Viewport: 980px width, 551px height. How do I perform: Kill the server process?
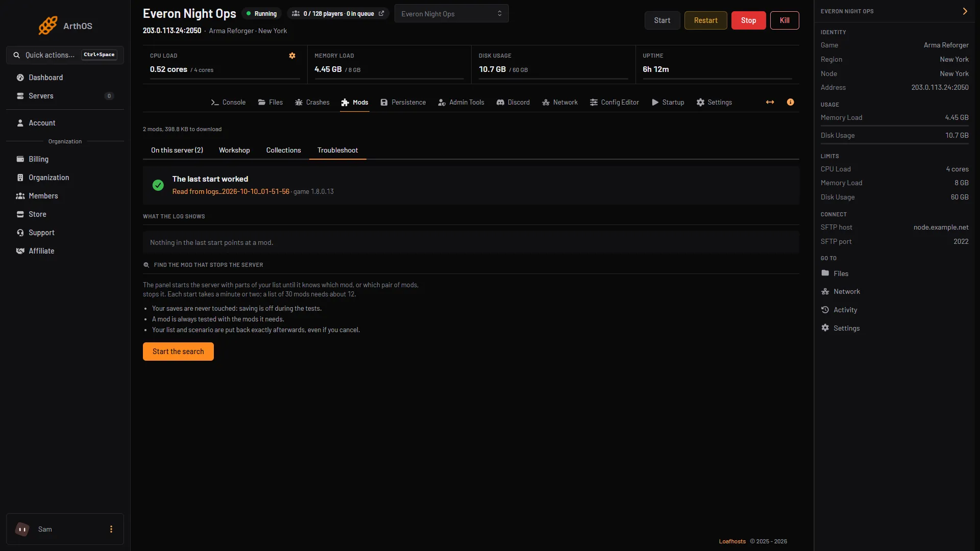coord(785,20)
